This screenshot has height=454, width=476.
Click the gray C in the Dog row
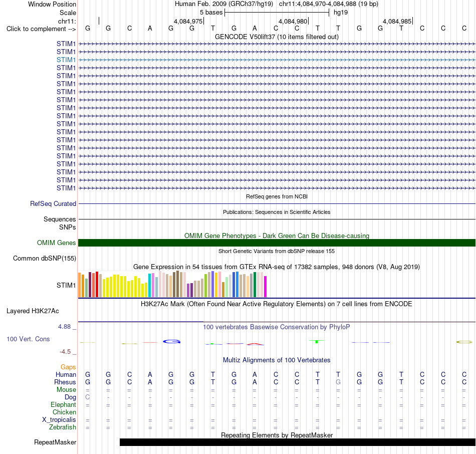pos(87,397)
